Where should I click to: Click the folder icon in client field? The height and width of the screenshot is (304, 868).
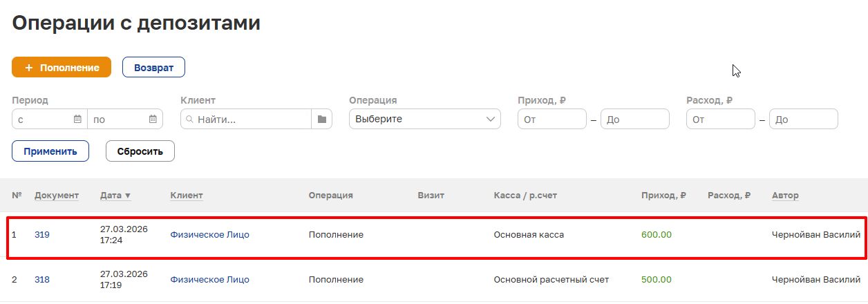pyautogui.click(x=321, y=120)
